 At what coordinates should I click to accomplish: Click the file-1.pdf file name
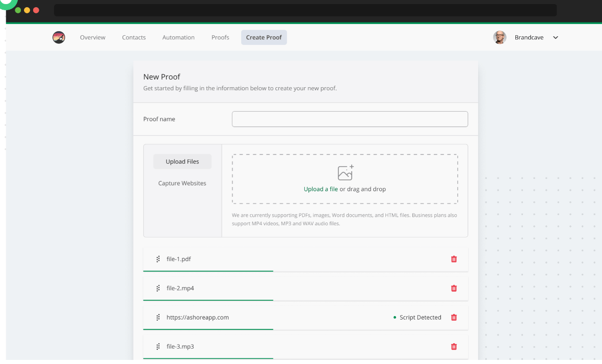(x=178, y=259)
